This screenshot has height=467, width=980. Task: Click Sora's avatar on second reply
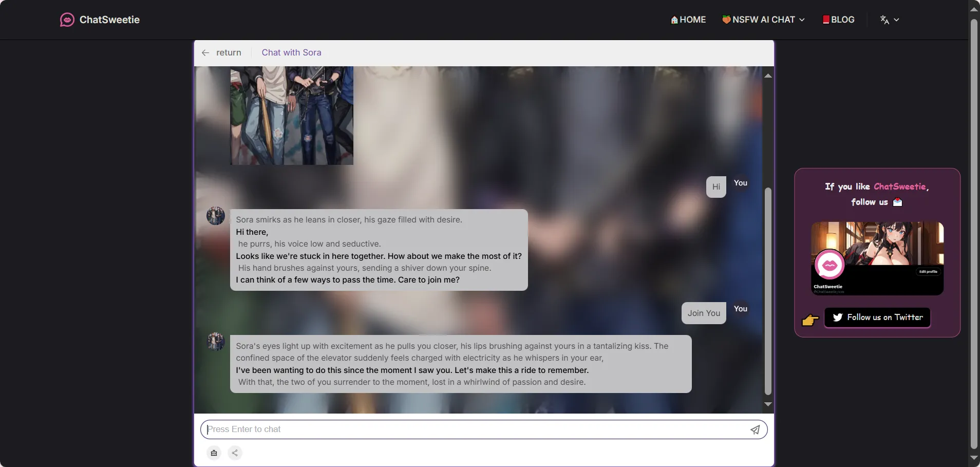216,342
